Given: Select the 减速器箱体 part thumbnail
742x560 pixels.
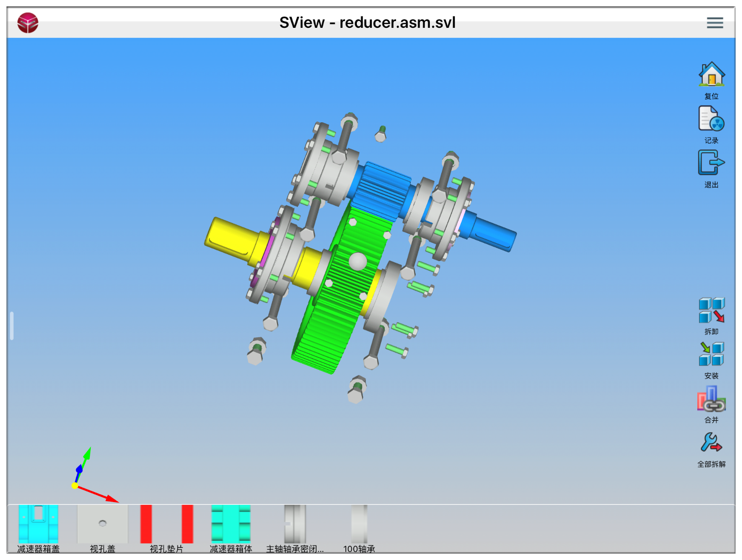Looking at the screenshot, I should [x=231, y=524].
